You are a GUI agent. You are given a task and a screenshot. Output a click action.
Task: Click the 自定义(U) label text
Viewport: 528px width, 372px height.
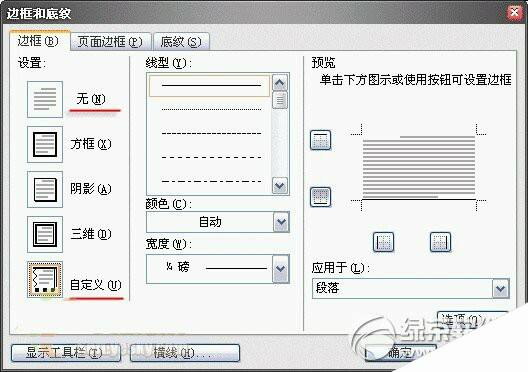(x=95, y=285)
